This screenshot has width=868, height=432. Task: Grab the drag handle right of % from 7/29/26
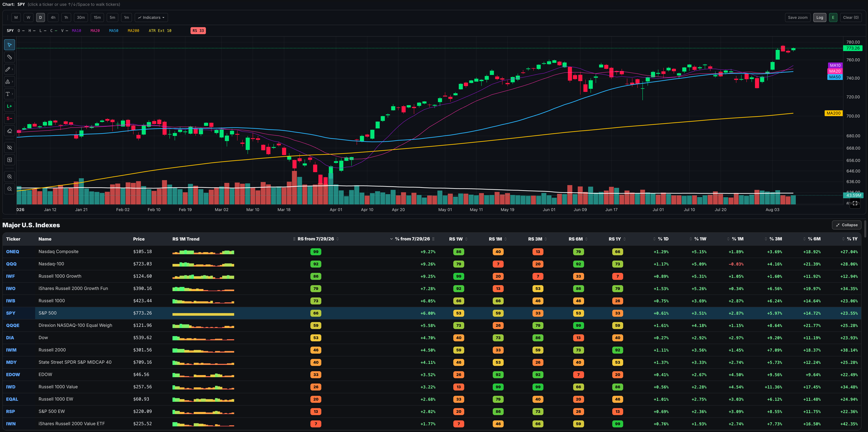click(x=433, y=239)
